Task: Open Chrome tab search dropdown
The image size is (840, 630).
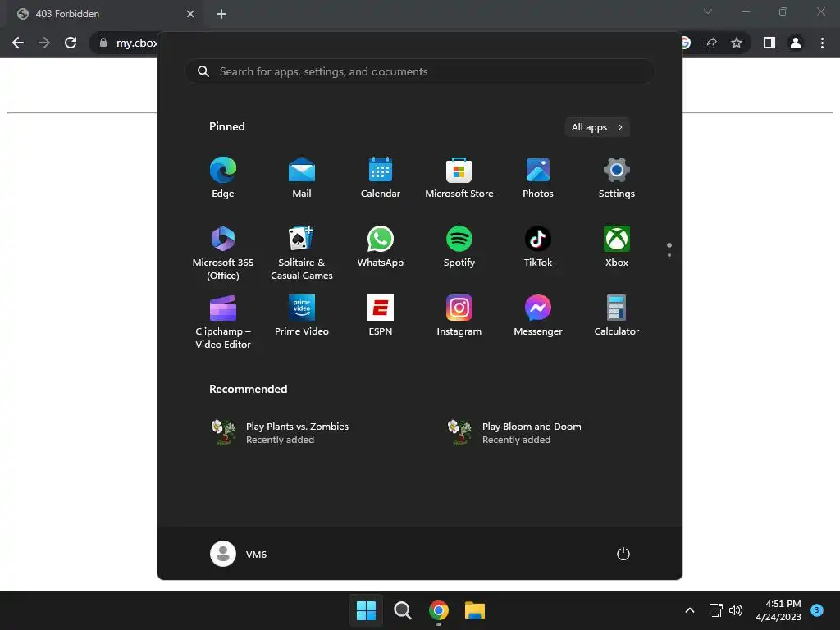Action: tap(708, 11)
